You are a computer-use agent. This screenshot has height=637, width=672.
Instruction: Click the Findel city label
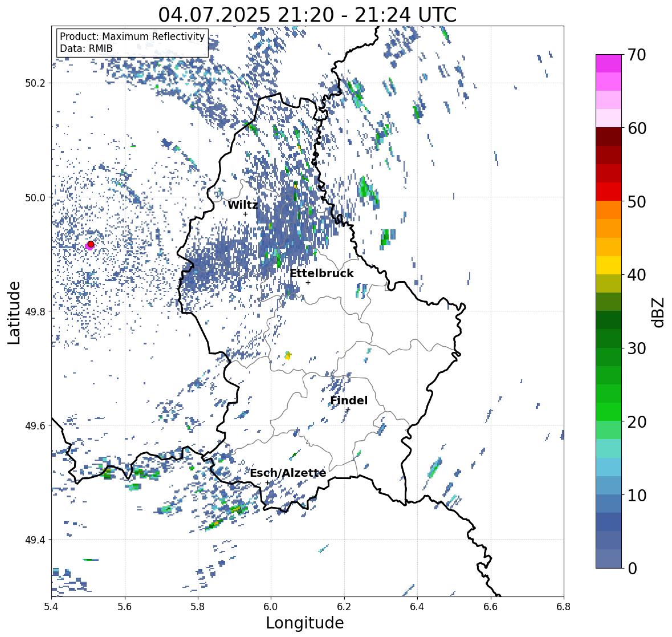click(x=349, y=400)
